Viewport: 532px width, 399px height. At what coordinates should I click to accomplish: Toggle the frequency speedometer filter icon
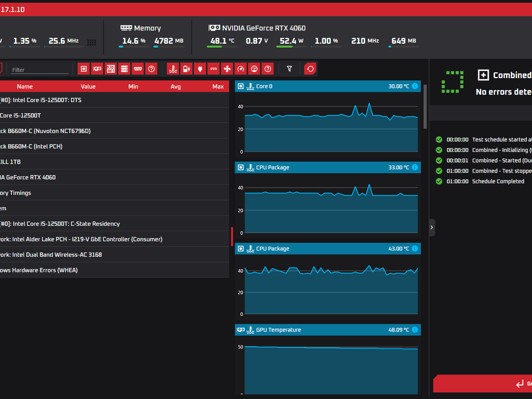pyautogui.click(x=241, y=69)
